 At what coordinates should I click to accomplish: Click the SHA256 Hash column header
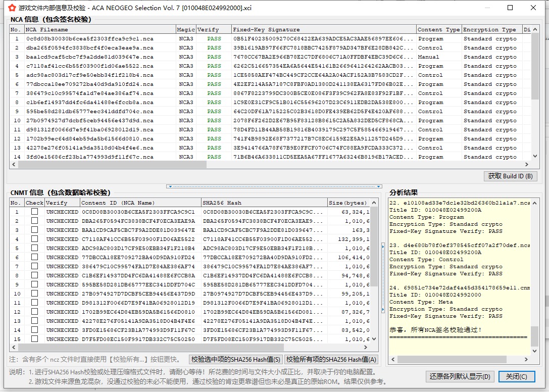pyautogui.click(x=264, y=203)
